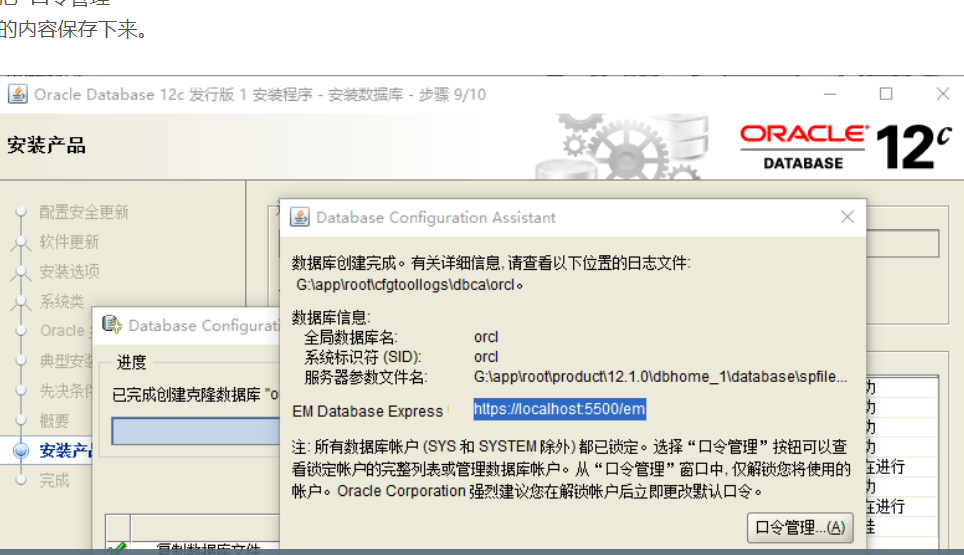The image size is (964, 555).
Task: Click the progress bar in the 进度 panel
Action: [x=196, y=431]
